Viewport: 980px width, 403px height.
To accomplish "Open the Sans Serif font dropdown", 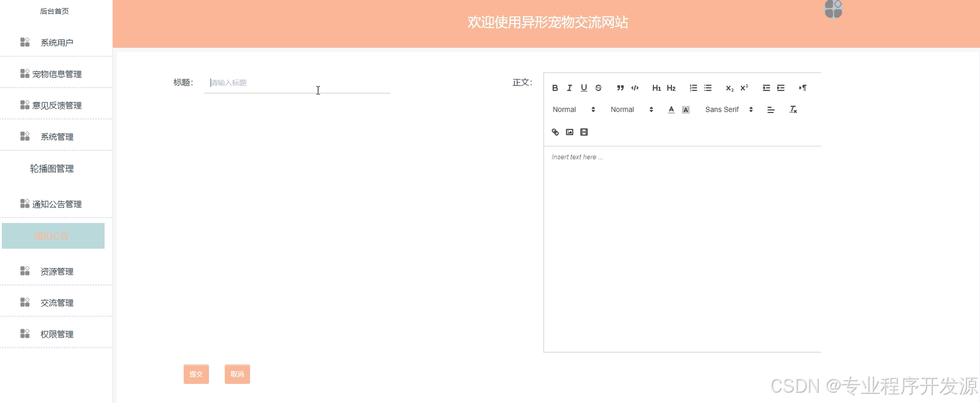I will click(x=729, y=110).
